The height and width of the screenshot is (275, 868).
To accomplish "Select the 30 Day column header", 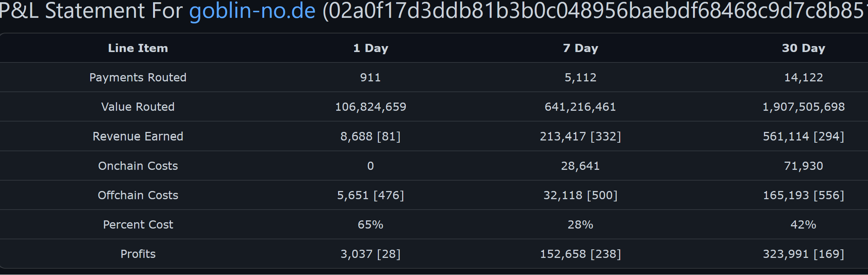I will (803, 48).
